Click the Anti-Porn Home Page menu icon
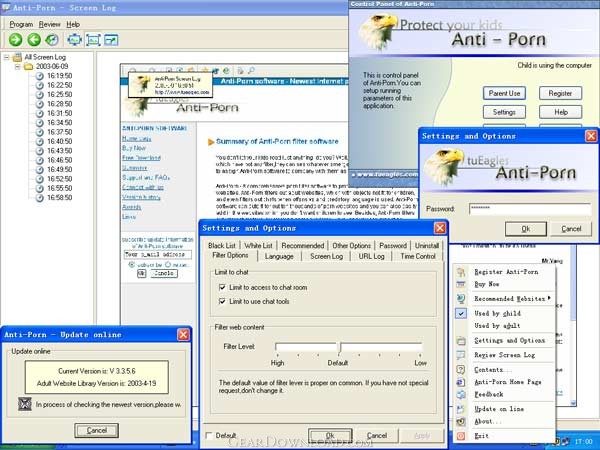The image size is (600, 450). (461, 382)
